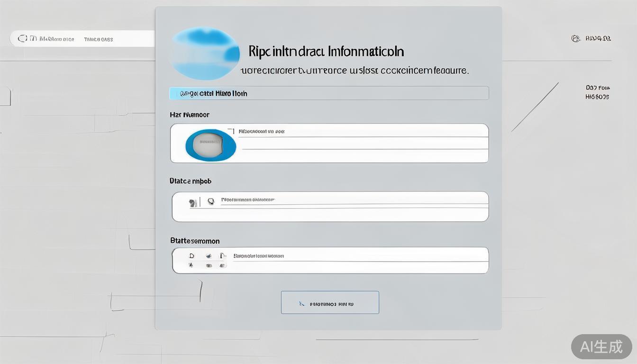Screen dimensions: 637x364
Task: Toggle the top-middle icon in the third card's grid
Action: pos(209,256)
